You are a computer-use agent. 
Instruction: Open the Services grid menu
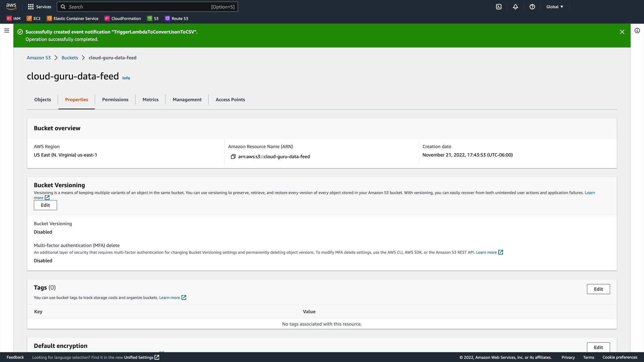click(40, 7)
